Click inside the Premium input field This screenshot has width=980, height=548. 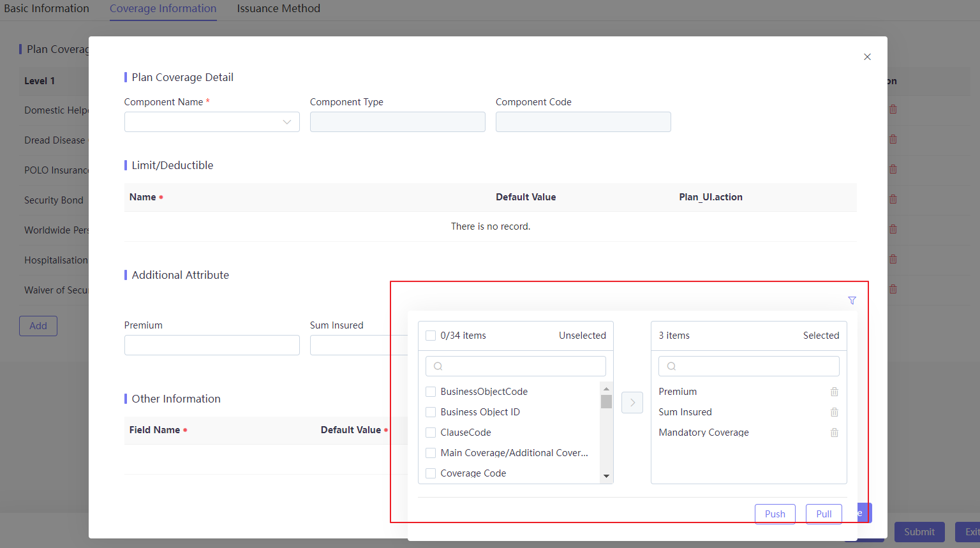(212, 344)
